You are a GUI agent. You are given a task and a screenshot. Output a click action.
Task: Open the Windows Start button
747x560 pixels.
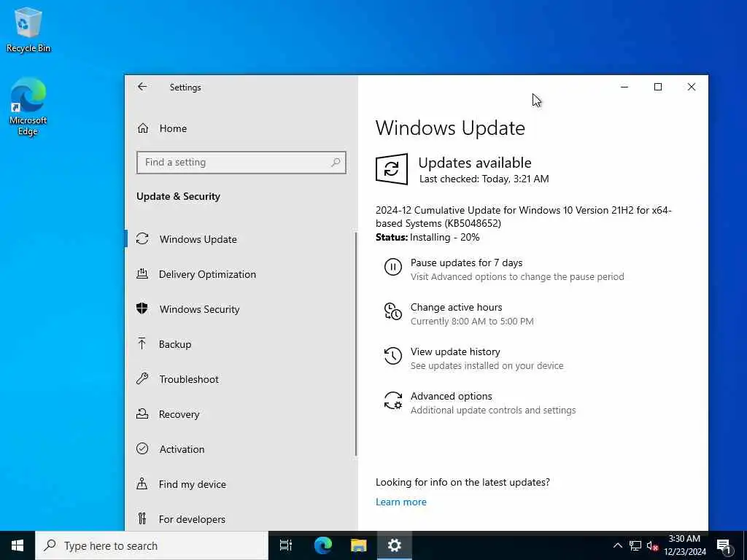pos(18,545)
